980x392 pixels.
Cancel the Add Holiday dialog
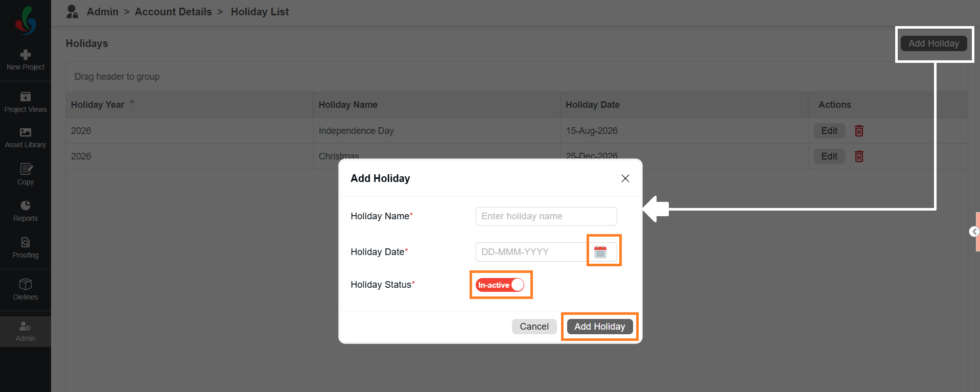tap(534, 327)
